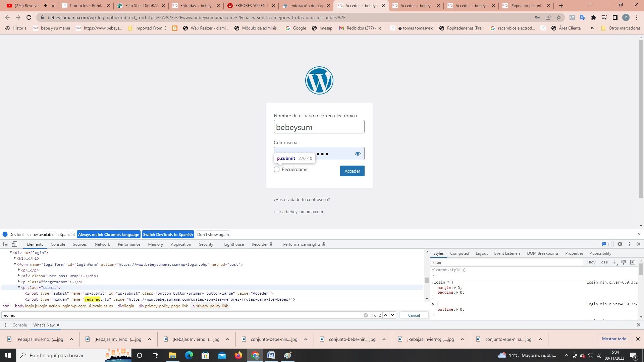Close the DevTools panel

pos(639,244)
